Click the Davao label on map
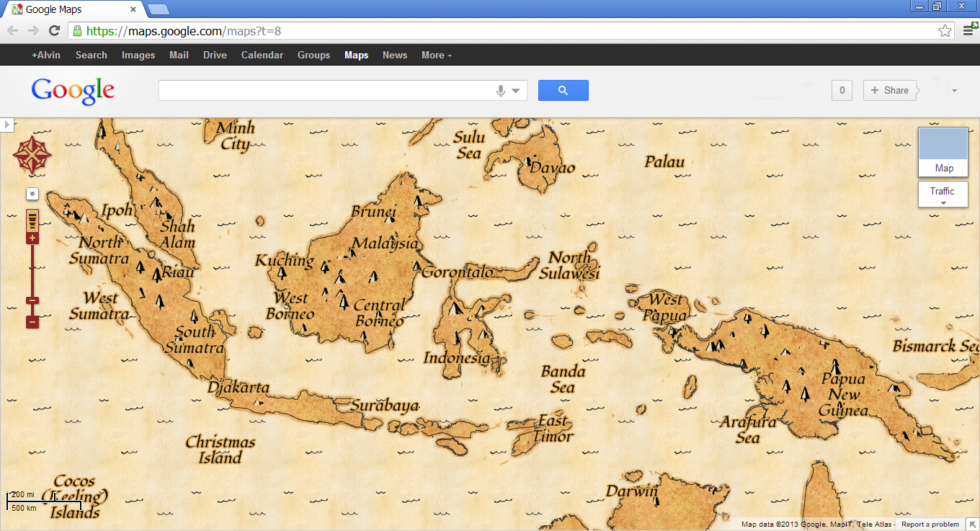The image size is (980, 531). tap(553, 168)
